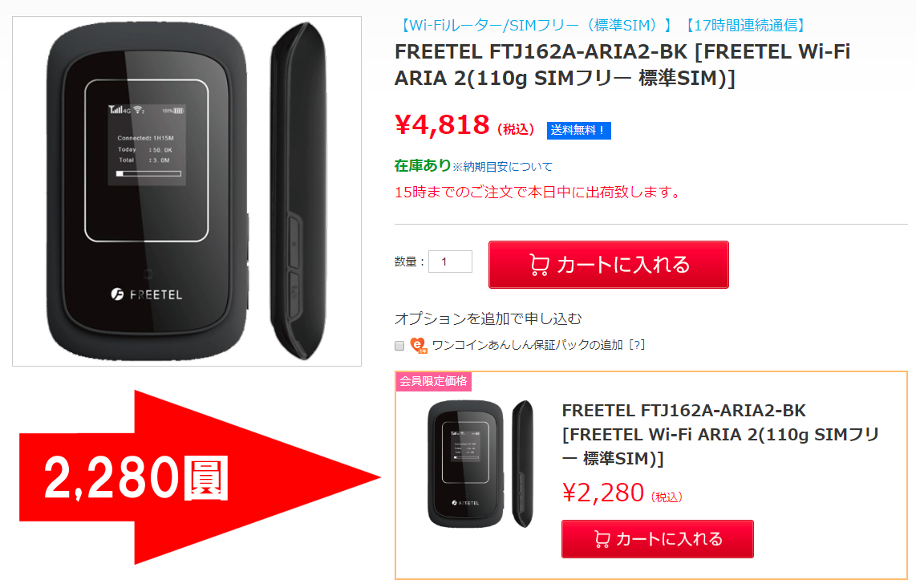The height and width of the screenshot is (588, 916).
Task: Click the 17時間連続通信 tag link
Action: coord(746,25)
